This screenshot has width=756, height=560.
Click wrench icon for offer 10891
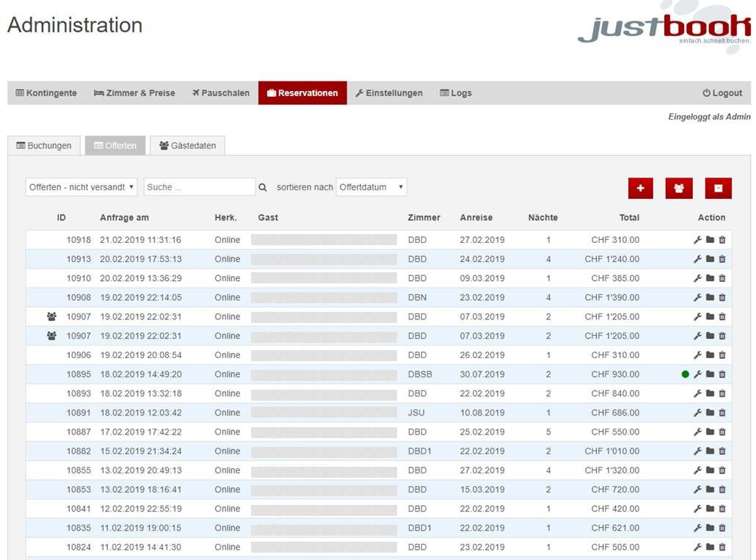click(x=697, y=412)
